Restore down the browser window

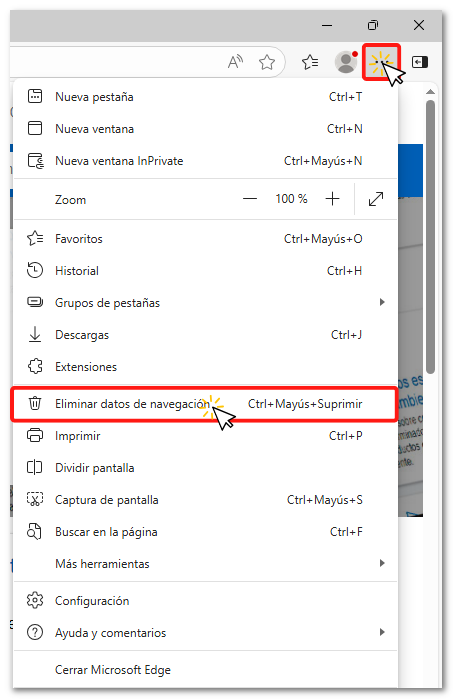coord(373,25)
